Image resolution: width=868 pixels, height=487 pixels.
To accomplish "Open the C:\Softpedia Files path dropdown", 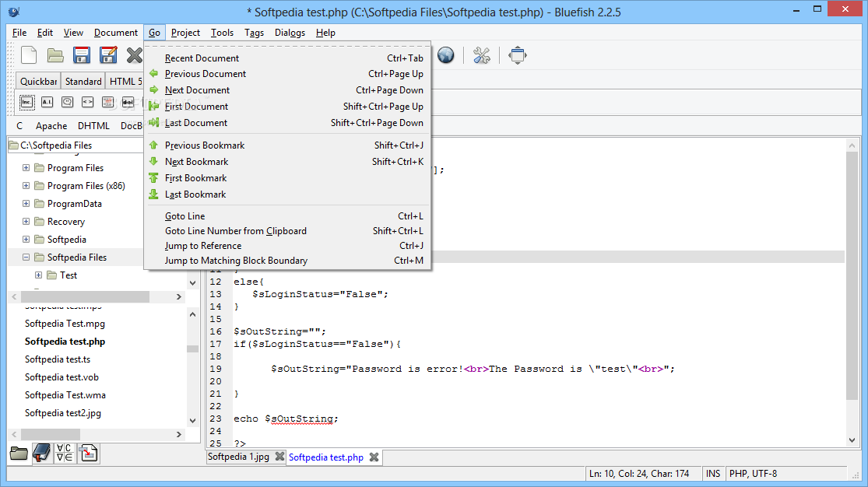I will point(76,145).
